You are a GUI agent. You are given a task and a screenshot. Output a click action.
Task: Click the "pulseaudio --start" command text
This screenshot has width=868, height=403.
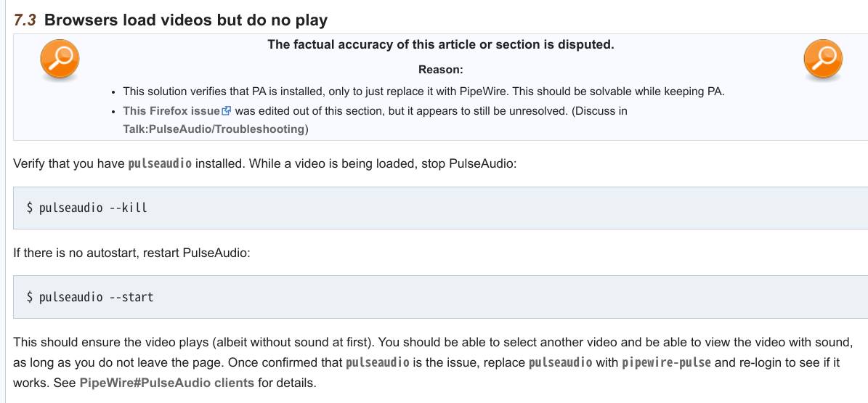tap(96, 296)
